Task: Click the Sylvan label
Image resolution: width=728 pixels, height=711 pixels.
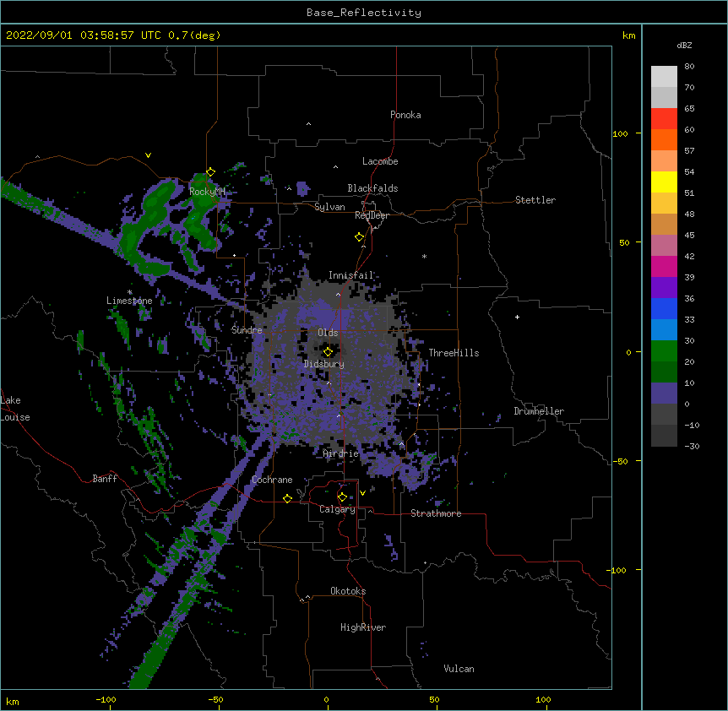Action: coord(329,207)
